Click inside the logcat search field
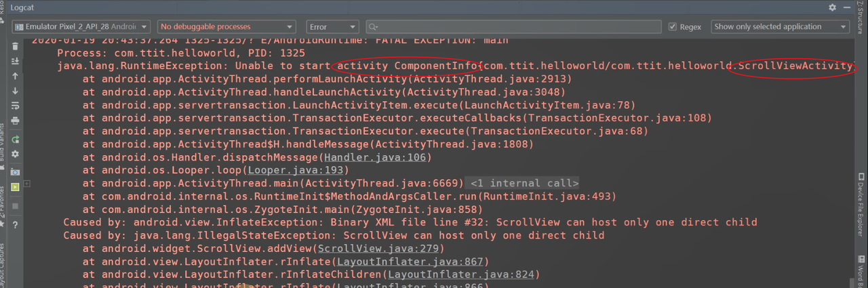868x288 pixels. pos(515,27)
